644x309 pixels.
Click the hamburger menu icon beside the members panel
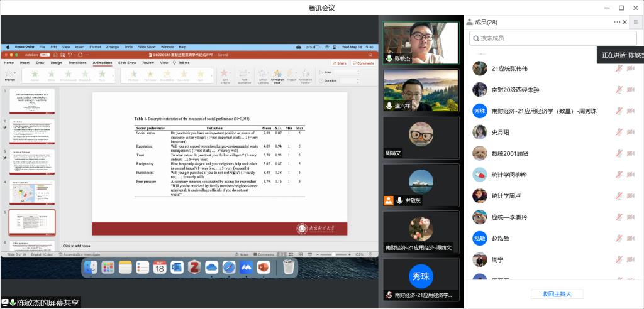(635, 22)
